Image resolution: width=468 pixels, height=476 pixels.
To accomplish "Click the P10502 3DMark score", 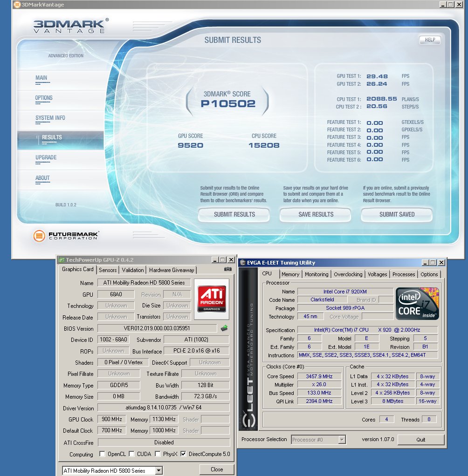I will pos(228,104).
